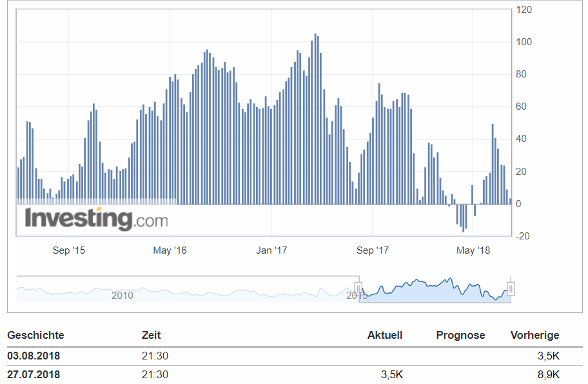Click the 2015 label in the navigator
This screenshot has width=588, height=384.
pyautogui.click(x=357, y=296)
